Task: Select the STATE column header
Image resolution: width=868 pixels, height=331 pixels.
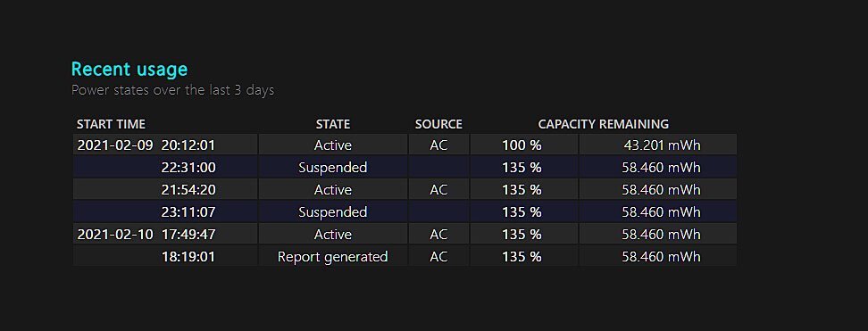Action: [x=333, y=124]
